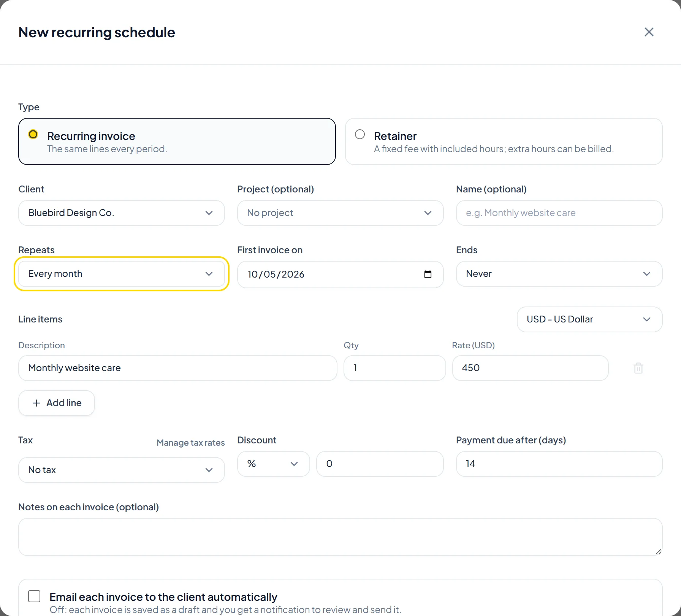Screen dimensions: 681x616
Task: Close the New recurring schedule dialog
Action: tap(649, 32)
